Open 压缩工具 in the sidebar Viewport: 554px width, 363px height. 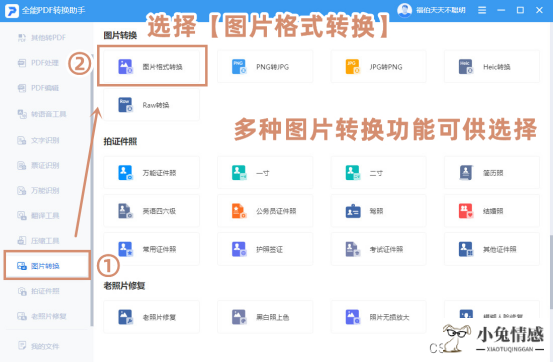pyautogui.click(x=38, y=241)
